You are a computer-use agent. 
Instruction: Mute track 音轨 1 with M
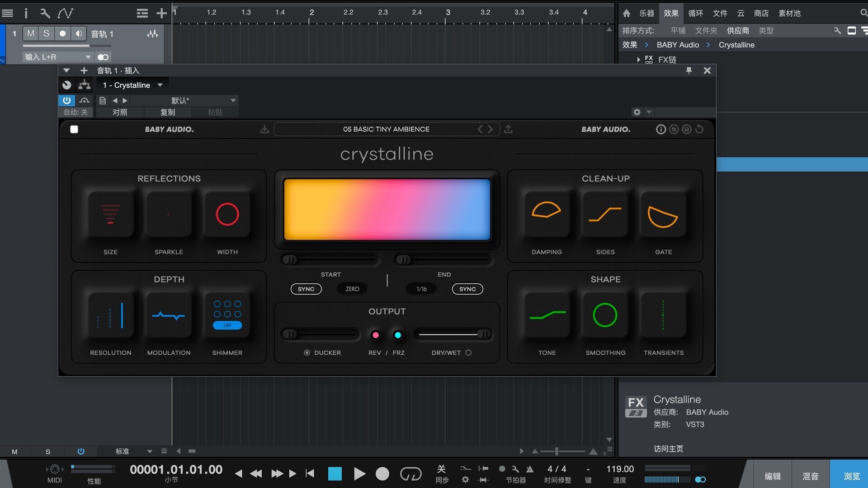(31, 33)
